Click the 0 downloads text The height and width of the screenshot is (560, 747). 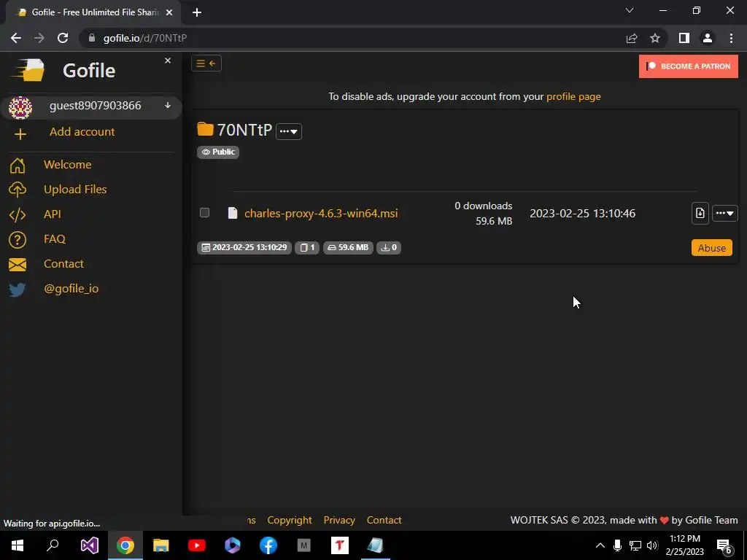click(x=483, y=206)
